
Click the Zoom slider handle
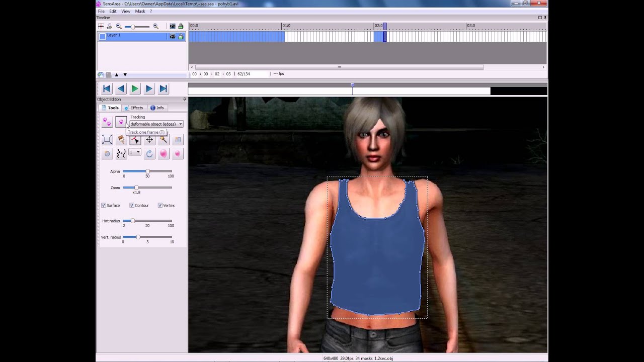point(136,188)
